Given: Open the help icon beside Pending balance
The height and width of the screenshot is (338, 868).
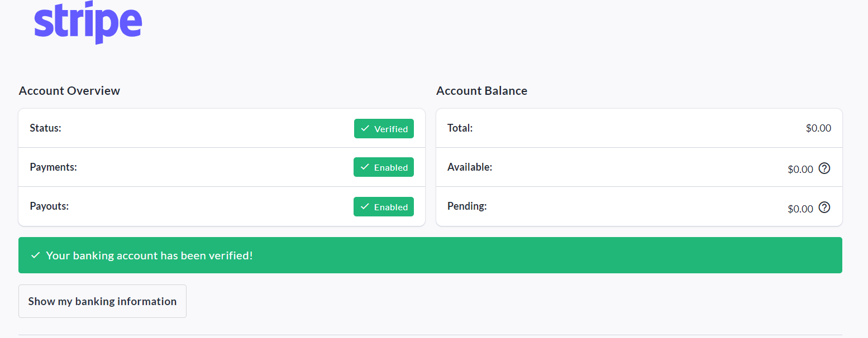Looking at the screenshot, I should click(824, 207).
